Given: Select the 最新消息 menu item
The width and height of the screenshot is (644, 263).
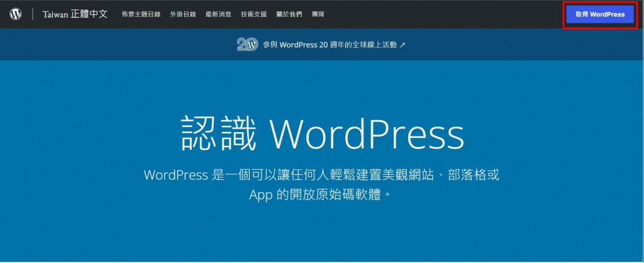Looking at the screenshot, I should 218,14.
